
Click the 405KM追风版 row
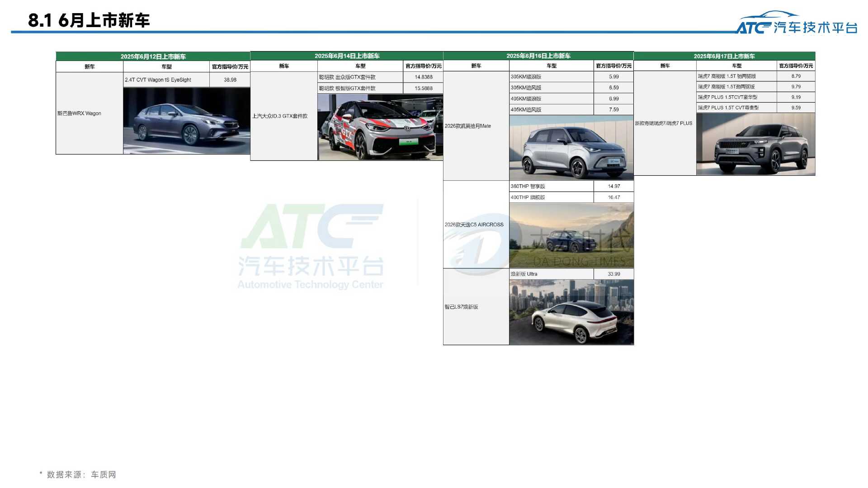[552, 110]
